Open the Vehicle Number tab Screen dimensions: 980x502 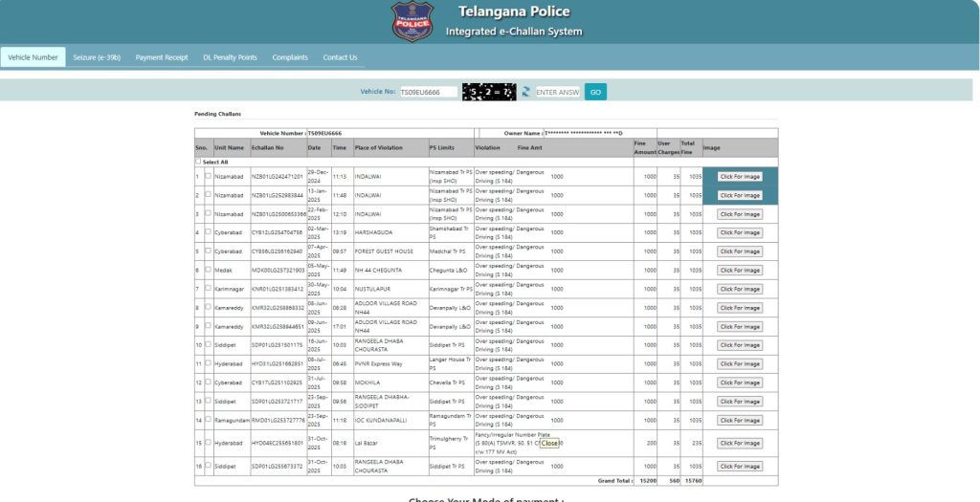point(33,57)
